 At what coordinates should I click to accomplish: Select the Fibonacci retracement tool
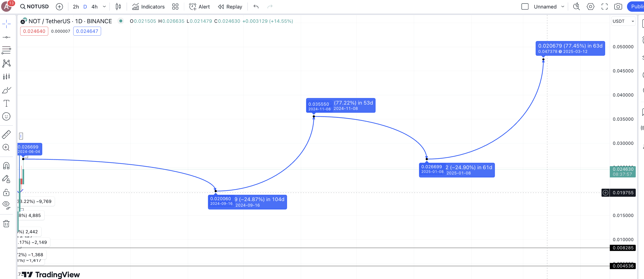[x=6, y=50]
